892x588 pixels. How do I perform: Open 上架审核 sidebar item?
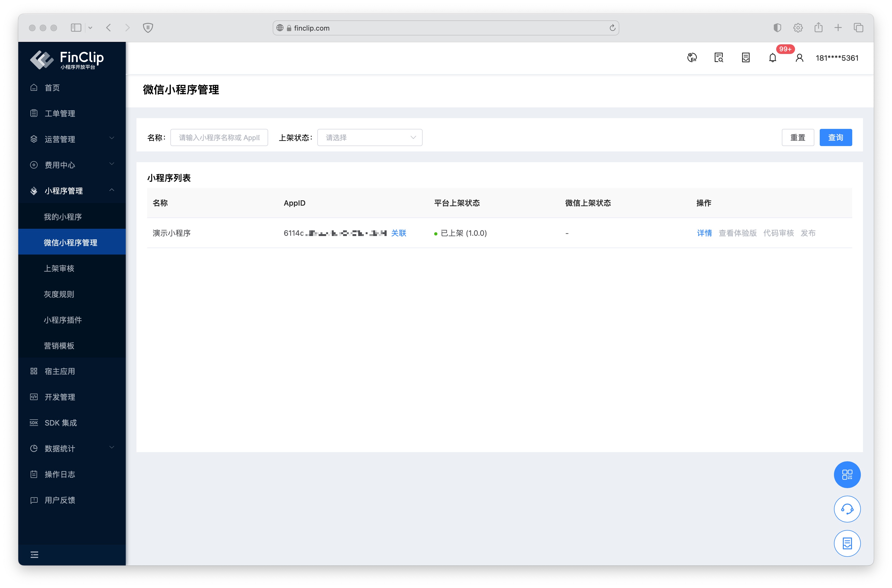[59, 268]
